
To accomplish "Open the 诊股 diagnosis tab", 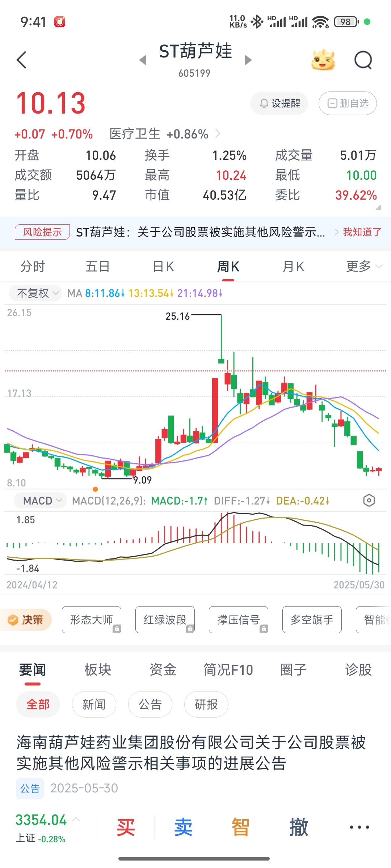I will coord(358,670).
